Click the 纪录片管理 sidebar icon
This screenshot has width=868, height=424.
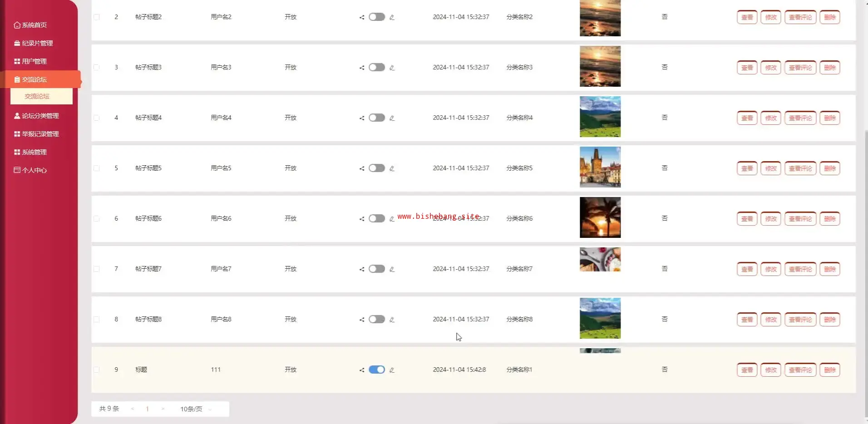pyautogui.click(x=17, y=43)
